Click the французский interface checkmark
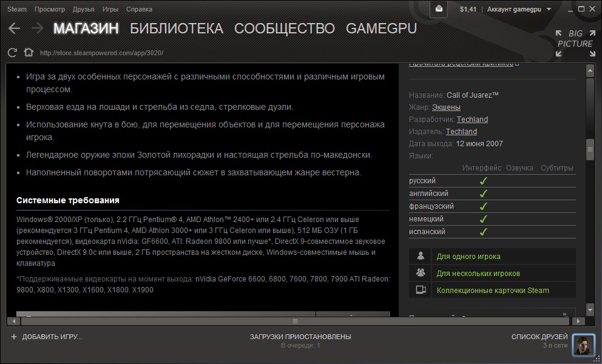 pyautogui.click(x=484, y=206)
